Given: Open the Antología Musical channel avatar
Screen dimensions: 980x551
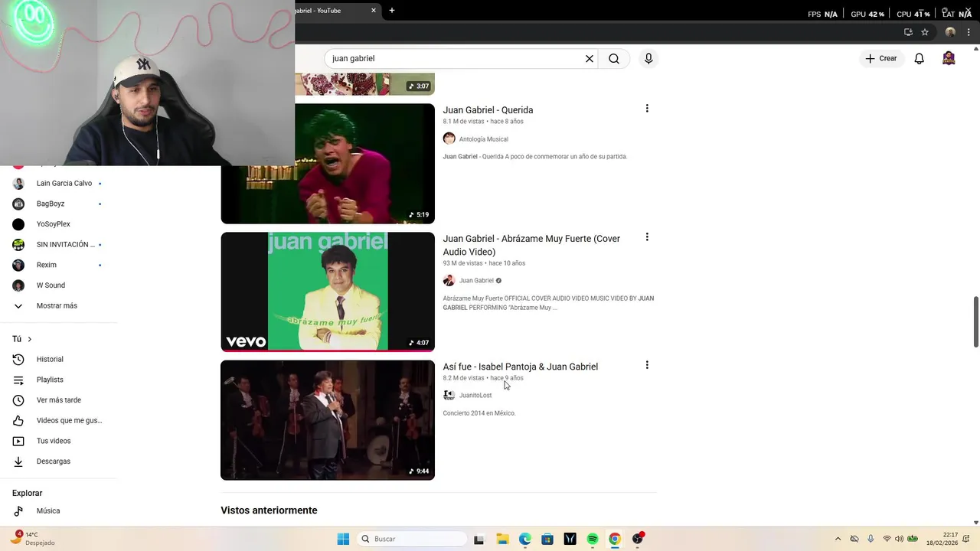Looking at the screenshot, I should click(449, 139).
